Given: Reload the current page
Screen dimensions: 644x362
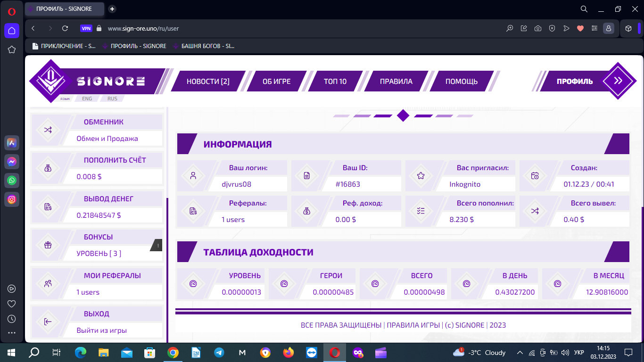Looking at the screenshot, I should click(x=65, y=28).
